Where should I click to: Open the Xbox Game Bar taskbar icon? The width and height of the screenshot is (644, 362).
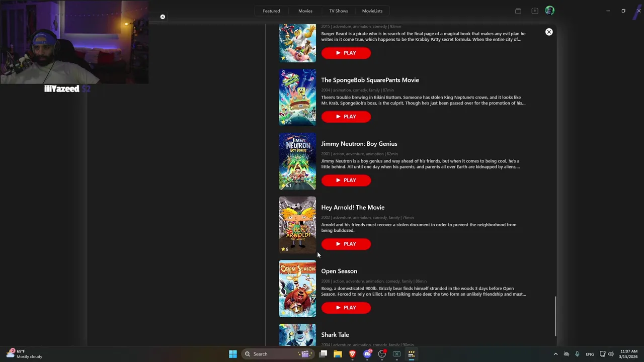coord(396,354)
